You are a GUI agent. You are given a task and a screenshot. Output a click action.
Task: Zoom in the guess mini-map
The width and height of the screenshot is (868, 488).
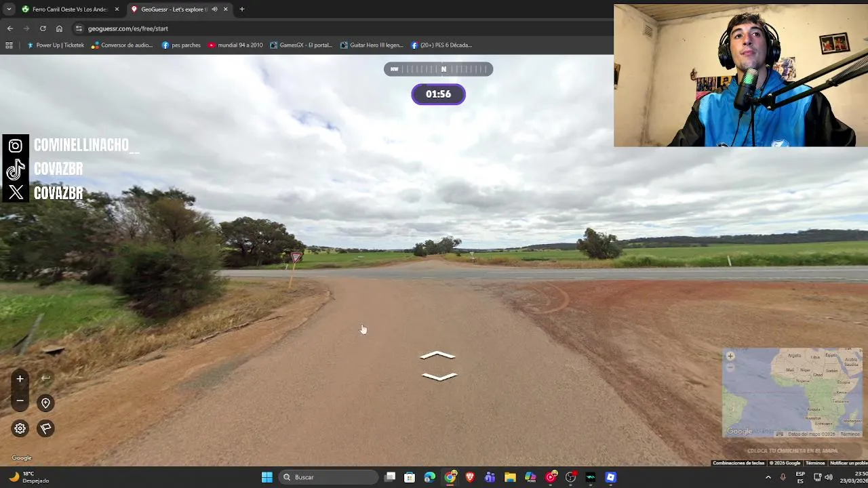(730, 356)
